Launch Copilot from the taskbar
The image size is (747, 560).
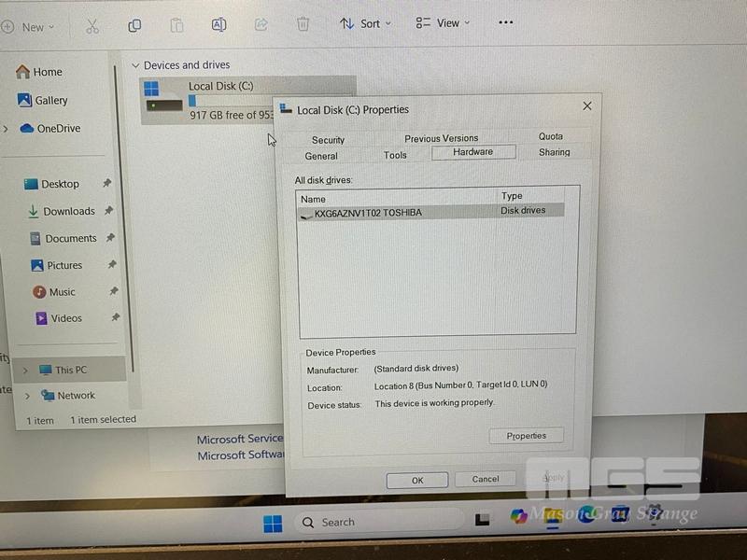tap(518, 517)
